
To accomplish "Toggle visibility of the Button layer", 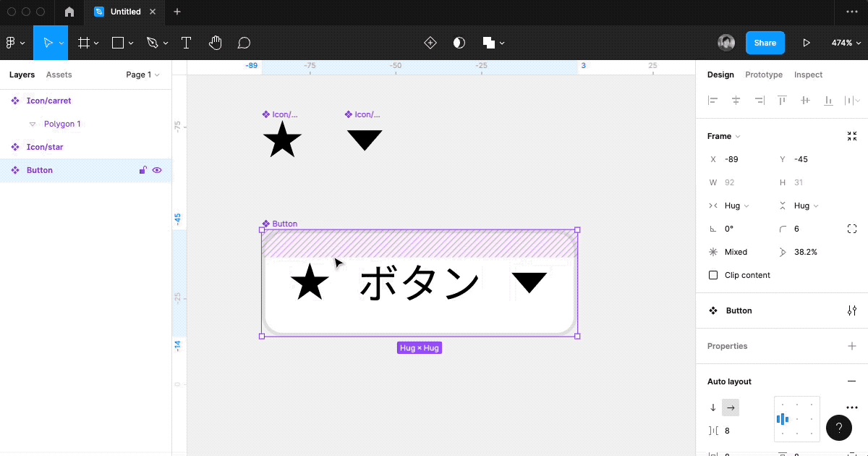I will click(157, 169).
